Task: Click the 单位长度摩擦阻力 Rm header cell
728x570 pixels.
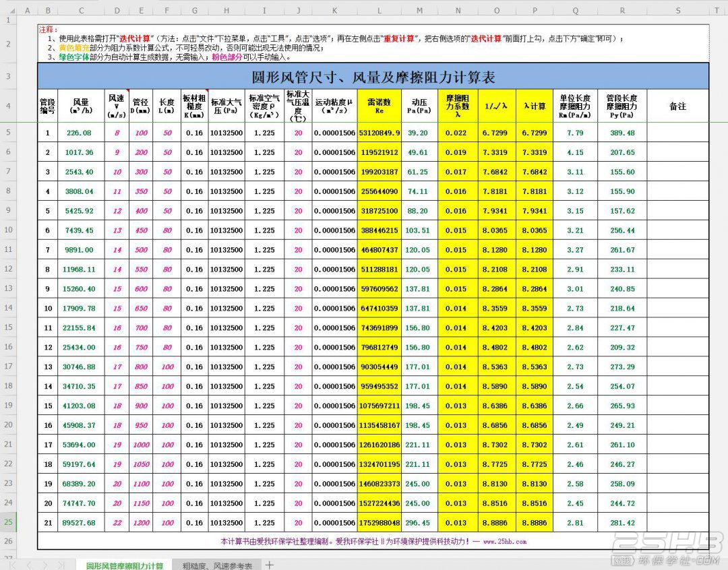Action: point(575,106)
